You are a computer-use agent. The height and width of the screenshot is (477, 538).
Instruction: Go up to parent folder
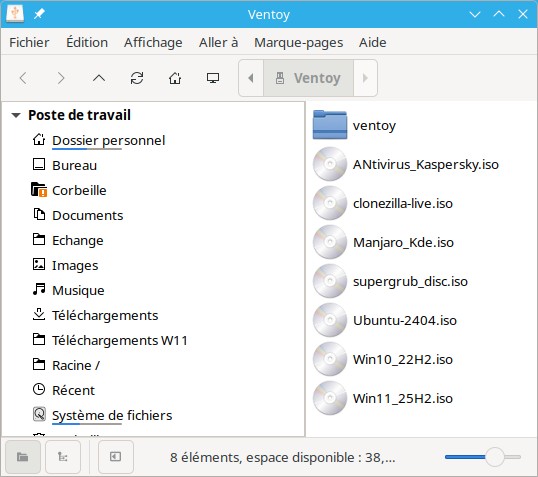pyautogui.click(x=99, y=78)
